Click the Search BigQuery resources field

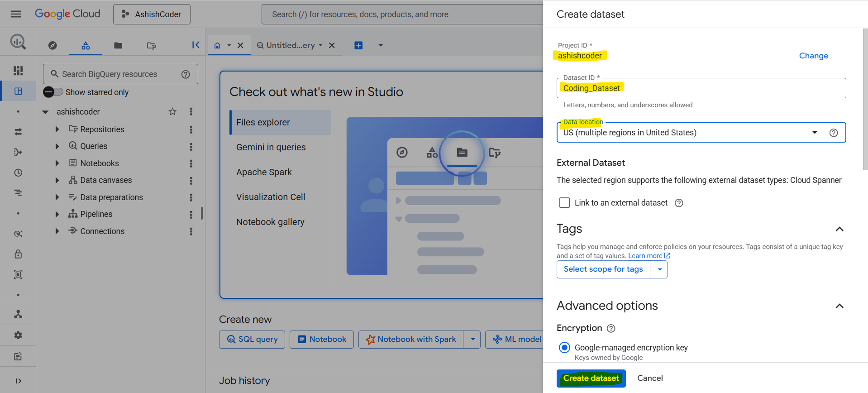tap(120, 74)
